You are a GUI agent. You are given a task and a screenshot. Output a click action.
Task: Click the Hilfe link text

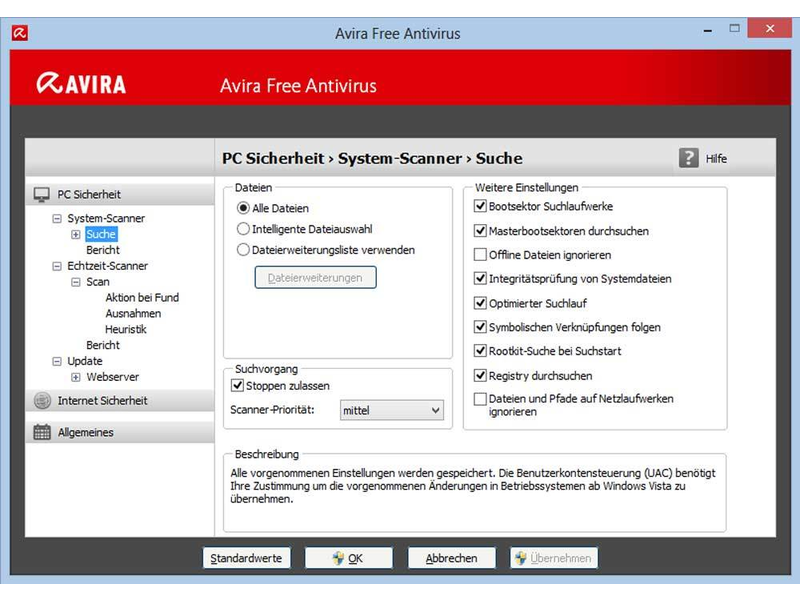[x=716, y=159]
